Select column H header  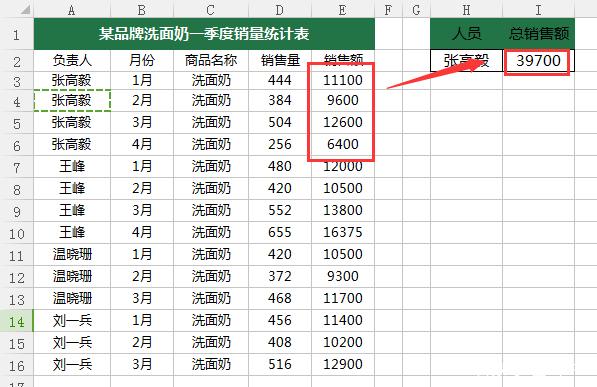tap(466, 9)
